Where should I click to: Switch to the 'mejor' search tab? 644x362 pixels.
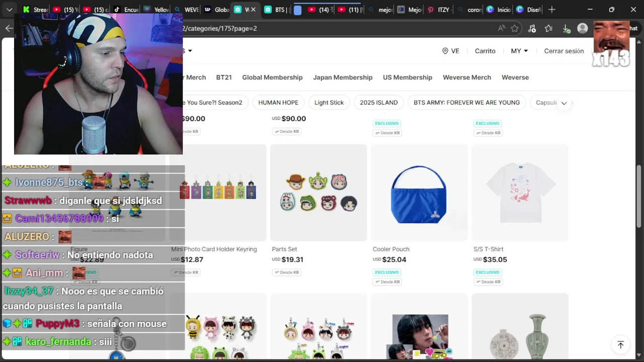click(x=380, y=10)
